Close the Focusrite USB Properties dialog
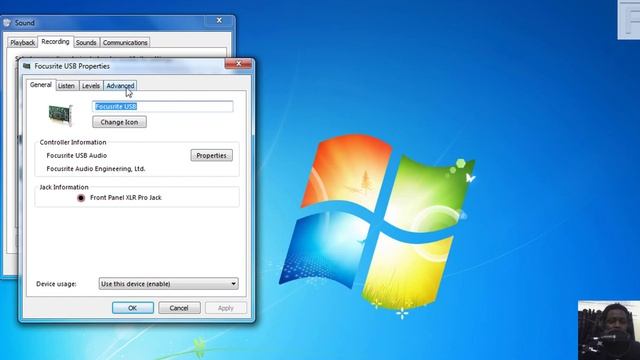This screenshot has width=640, height=360. (238, 64)
